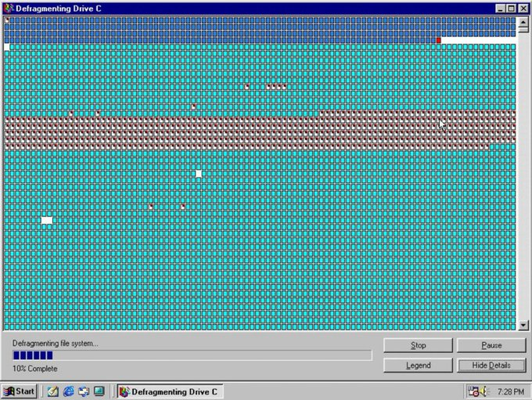Select the Defragmenting Drive C taskbar button
The image size is (532, 400).
pyautogui.click(x=170, y=391)
